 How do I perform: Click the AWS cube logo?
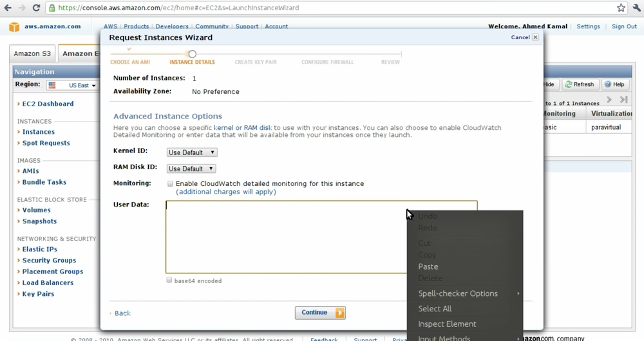click(x=14, y=27)
